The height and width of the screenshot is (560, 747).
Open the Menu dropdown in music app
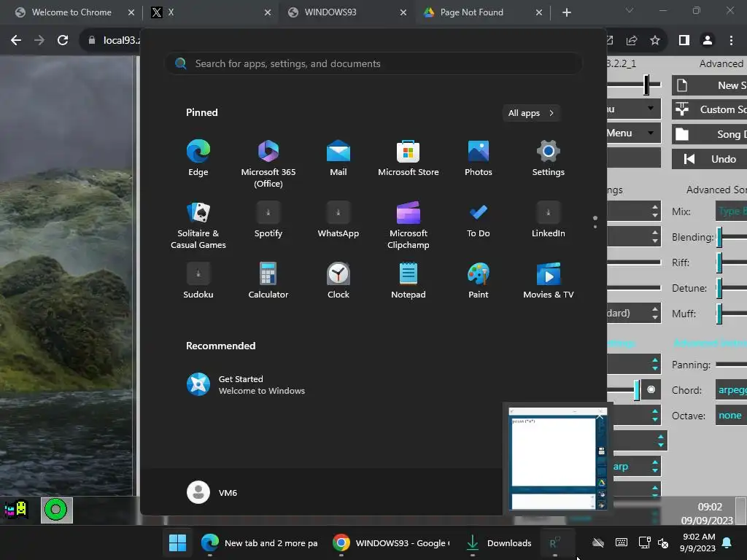click(634, 133)
